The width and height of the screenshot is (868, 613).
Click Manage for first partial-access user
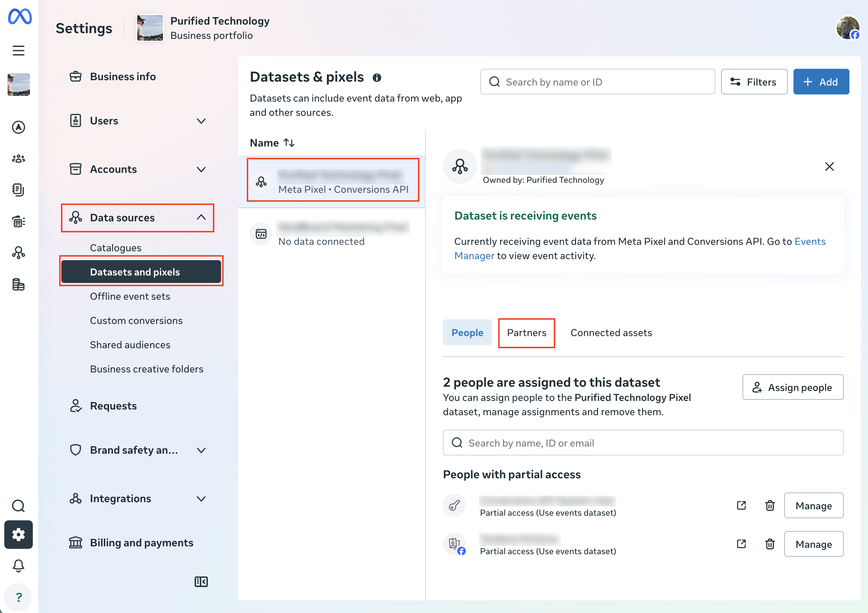813,505
